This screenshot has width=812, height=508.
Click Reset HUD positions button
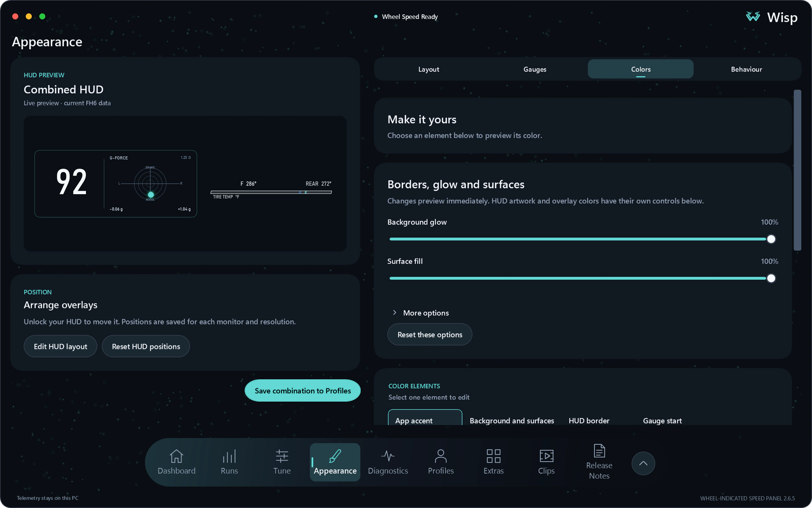point(146,346)
